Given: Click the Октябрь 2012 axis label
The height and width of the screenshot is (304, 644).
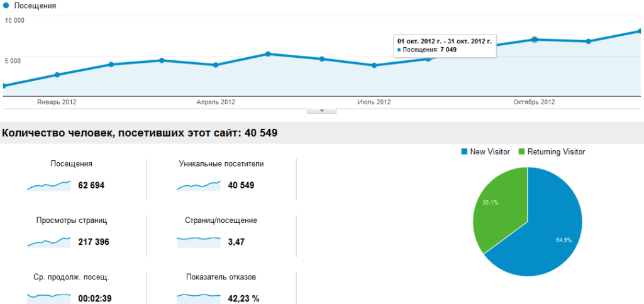Looking at the screenshot, I should pyautogui.click(x=534, y=102).
